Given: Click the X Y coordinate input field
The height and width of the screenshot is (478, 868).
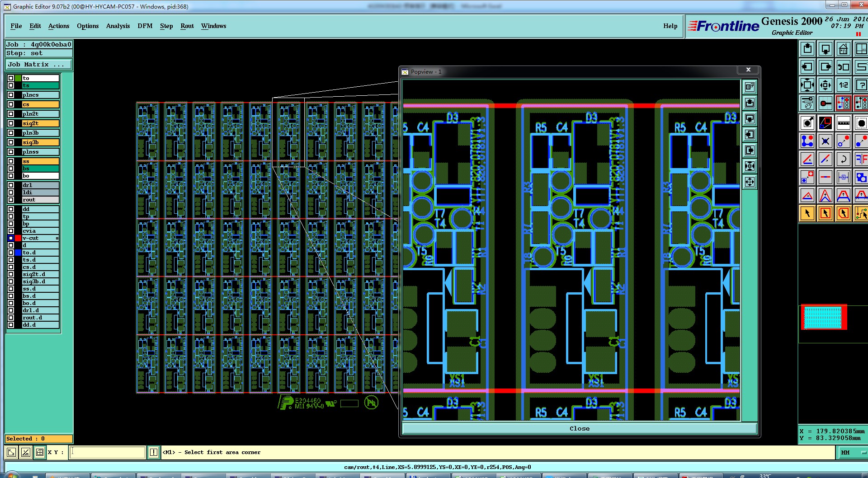Looking at the screenshot, I should click(x=107, y=452).
